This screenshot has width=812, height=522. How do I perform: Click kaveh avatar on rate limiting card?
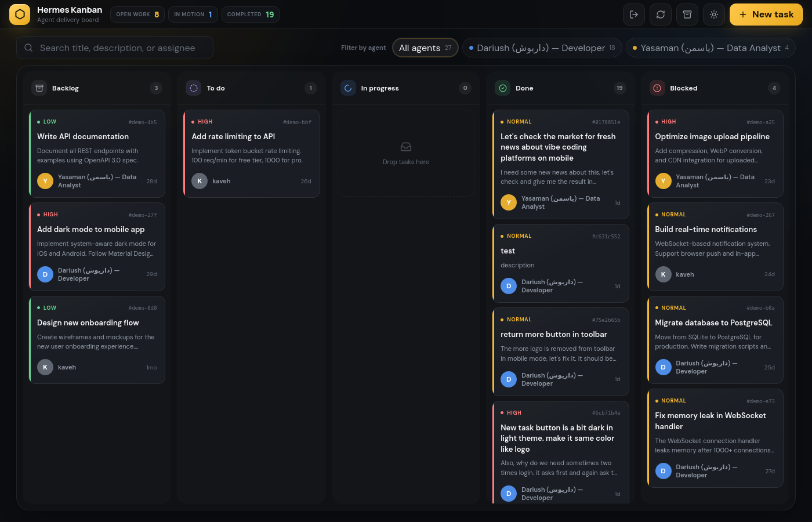click(200, 181)
